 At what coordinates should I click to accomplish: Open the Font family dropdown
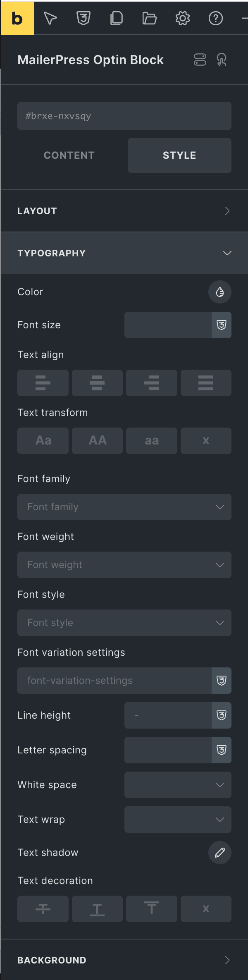tap(124, 507)
